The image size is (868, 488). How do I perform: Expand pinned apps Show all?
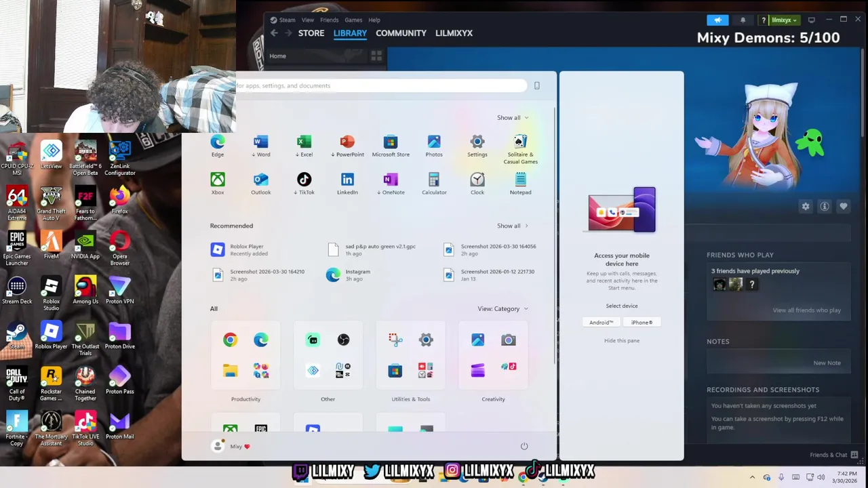pyautogui.click(x=513, y=118)
